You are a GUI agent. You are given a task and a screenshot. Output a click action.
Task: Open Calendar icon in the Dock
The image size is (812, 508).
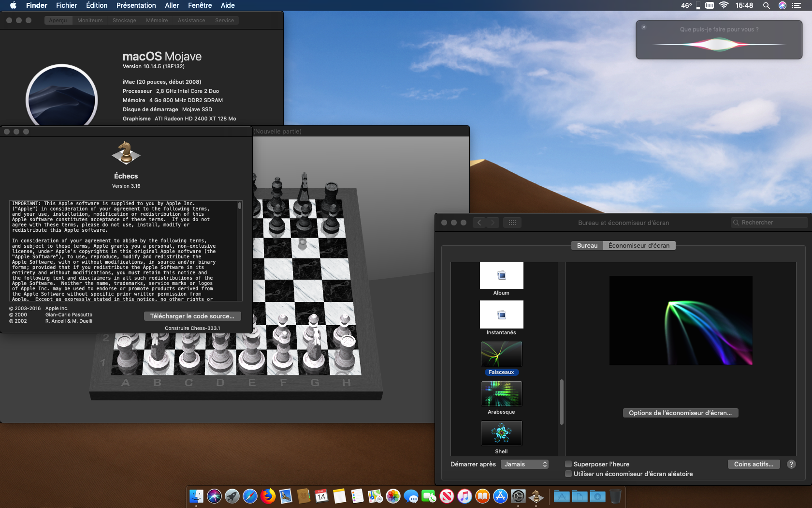(x=321, y=496)
